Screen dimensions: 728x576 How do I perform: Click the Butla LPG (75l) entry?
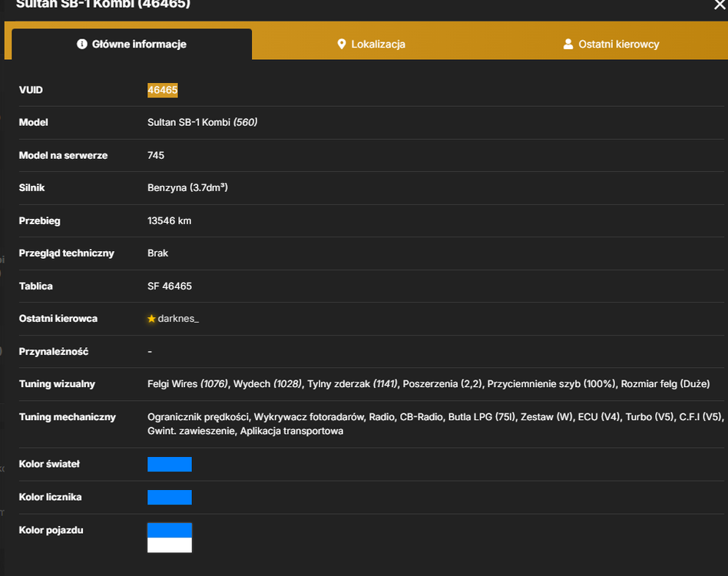pyautogui.click(x=481, y=417)
